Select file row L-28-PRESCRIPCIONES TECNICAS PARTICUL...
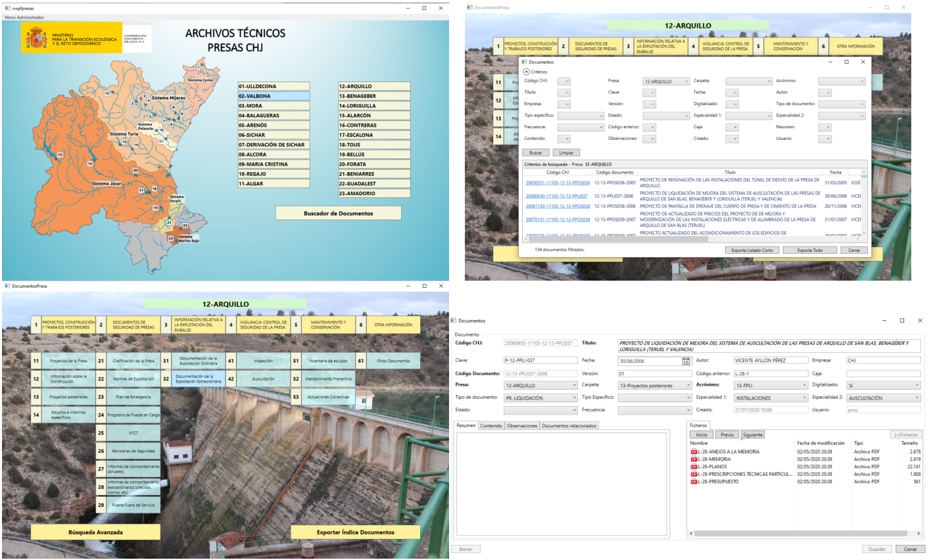931x560 pixels. [x=805, y=475]
